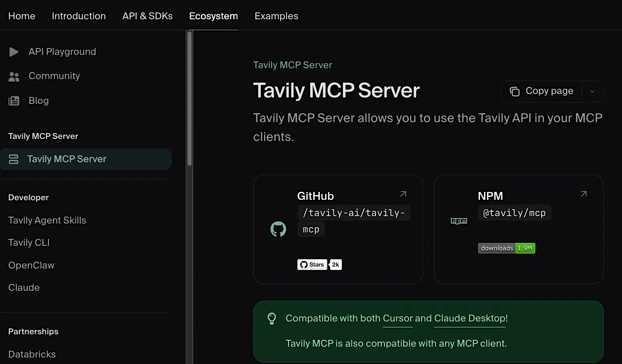Click the sidebar vertical scrollbar
The image size is (622, 364).
tap(190, 99)
